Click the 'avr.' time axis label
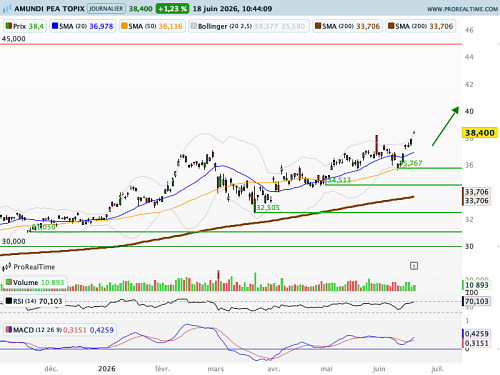The height and width of the screenshot is (375, 500). click(x=274, y=369)
